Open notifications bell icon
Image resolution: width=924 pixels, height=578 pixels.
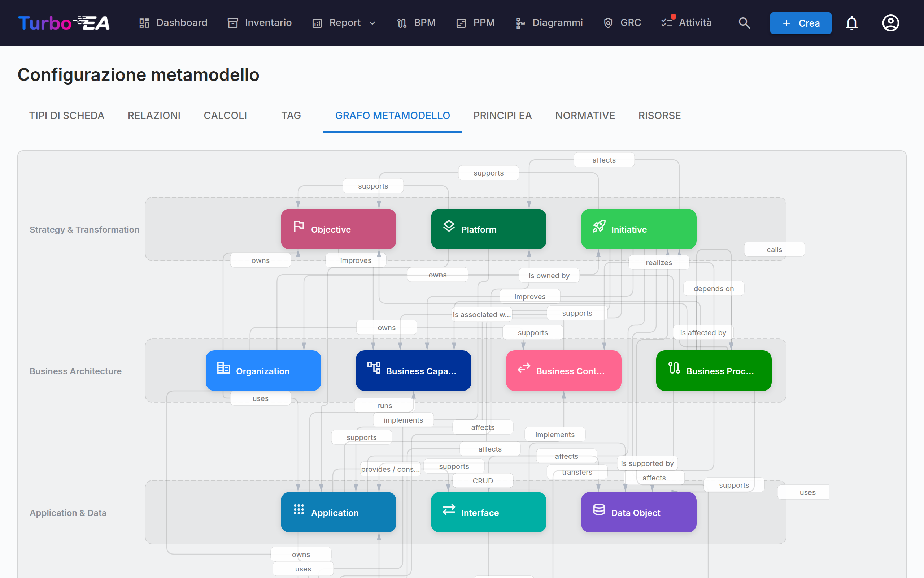[851, 23]
